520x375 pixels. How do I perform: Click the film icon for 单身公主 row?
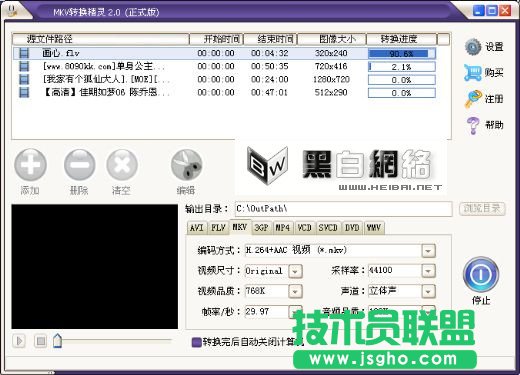[x=24, y=66]
